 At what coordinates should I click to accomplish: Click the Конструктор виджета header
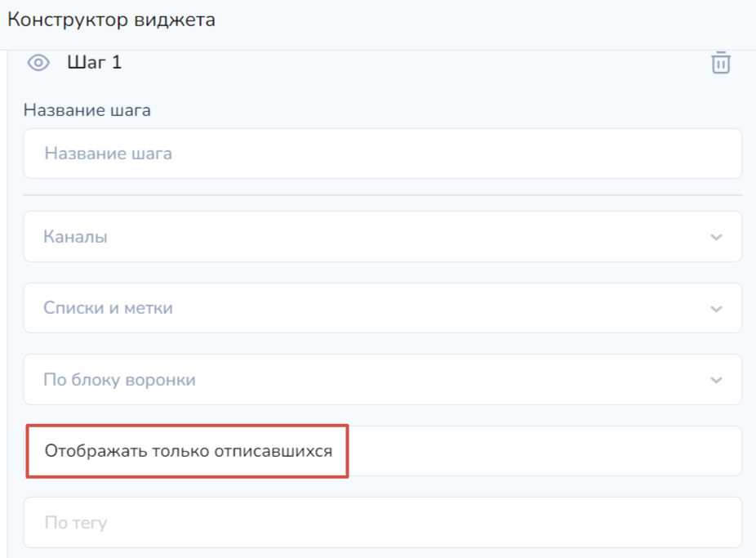(x=111, y=20)
